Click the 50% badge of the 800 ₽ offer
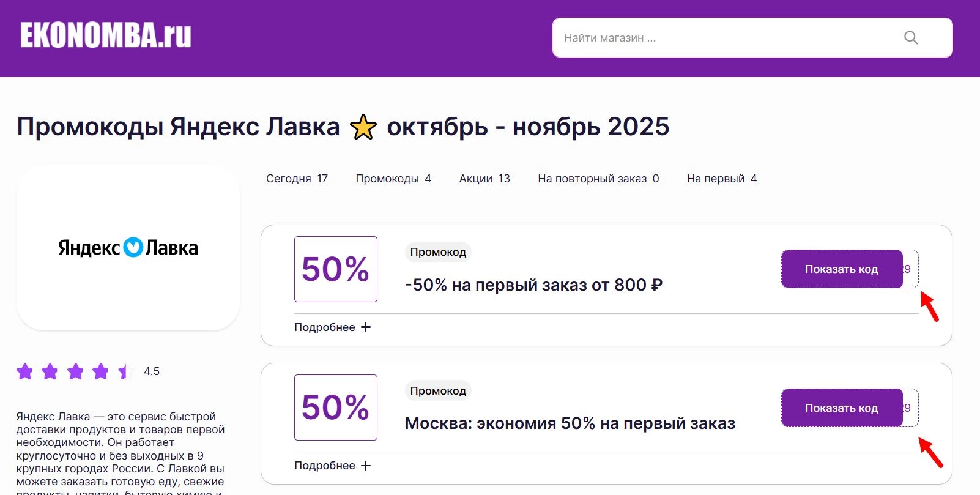Screen dimensions: 980x495 coord(336,269)
